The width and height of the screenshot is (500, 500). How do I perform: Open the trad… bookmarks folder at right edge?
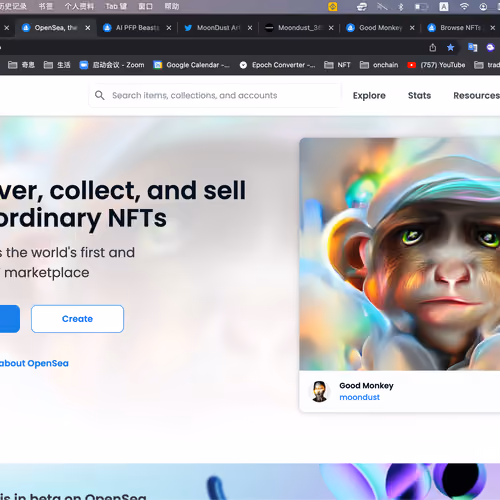(x=487, y=65)
